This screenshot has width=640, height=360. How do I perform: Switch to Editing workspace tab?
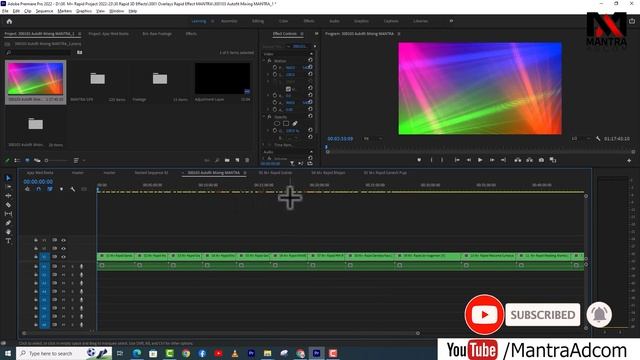pos(258,21)
